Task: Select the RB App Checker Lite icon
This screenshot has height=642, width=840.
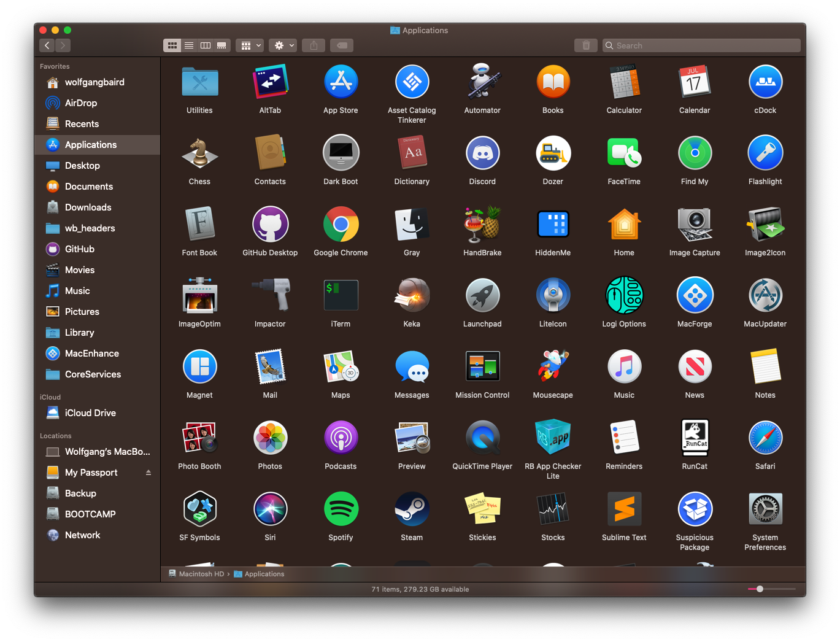Action: pos(553,438)
